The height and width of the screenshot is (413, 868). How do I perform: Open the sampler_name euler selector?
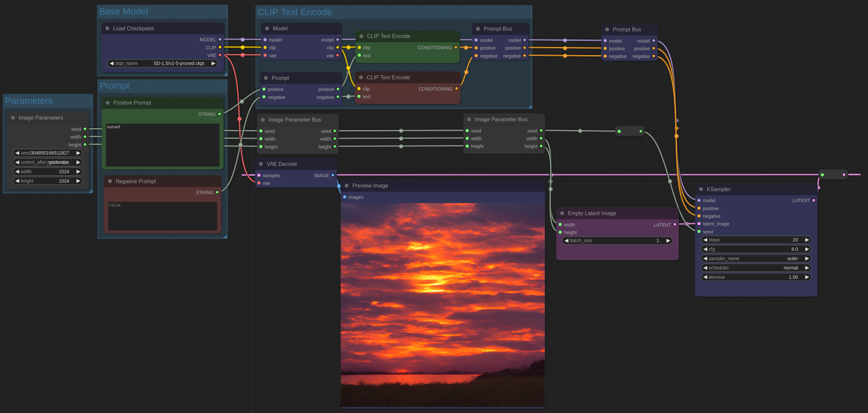[755, 258]
